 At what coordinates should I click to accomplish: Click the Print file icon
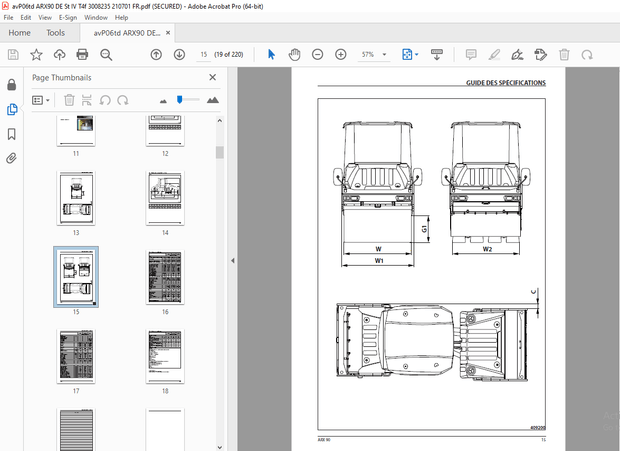[x=82, y=55]
